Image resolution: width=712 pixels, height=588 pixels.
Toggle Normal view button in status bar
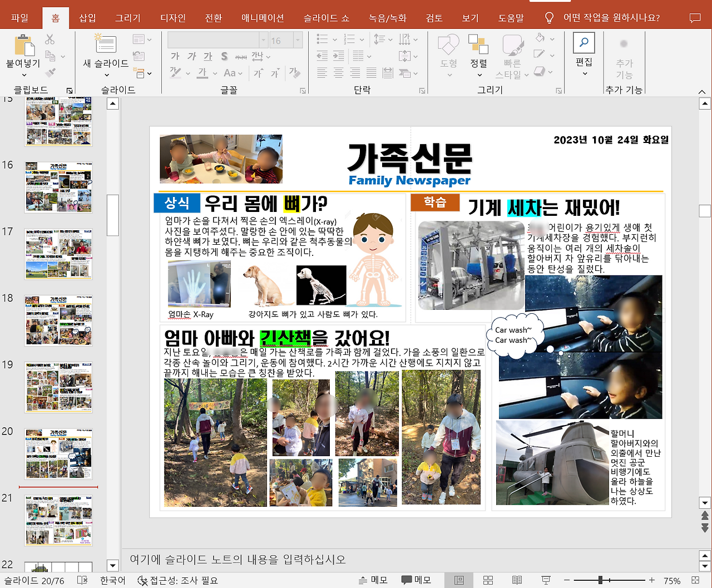(x=459, y=580)
